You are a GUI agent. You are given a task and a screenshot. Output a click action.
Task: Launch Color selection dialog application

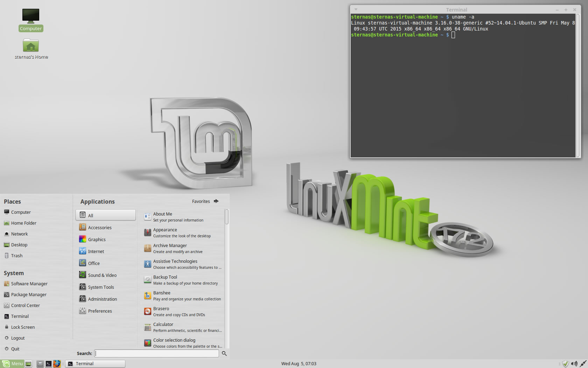(183, 343)
